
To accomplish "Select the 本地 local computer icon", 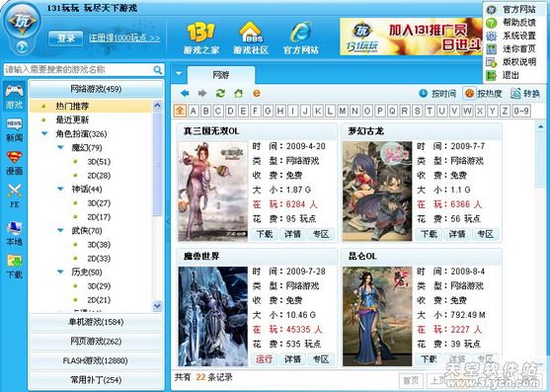I will pos(15,233).
